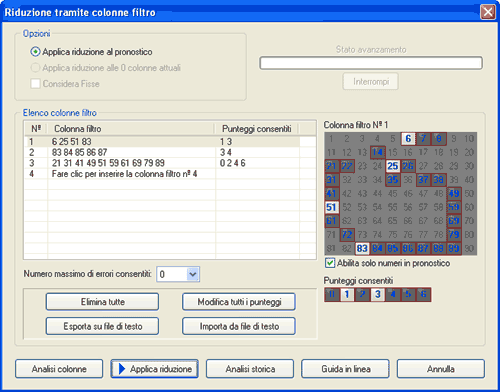The width and height of the screenshot is (500, 392).
Task: Toggle number 14 in the number grid
Action: 377,152
